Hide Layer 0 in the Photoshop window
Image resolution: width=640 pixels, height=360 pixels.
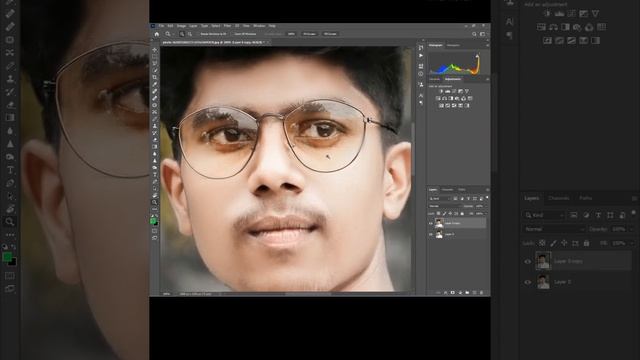click(x=431, y=234)
